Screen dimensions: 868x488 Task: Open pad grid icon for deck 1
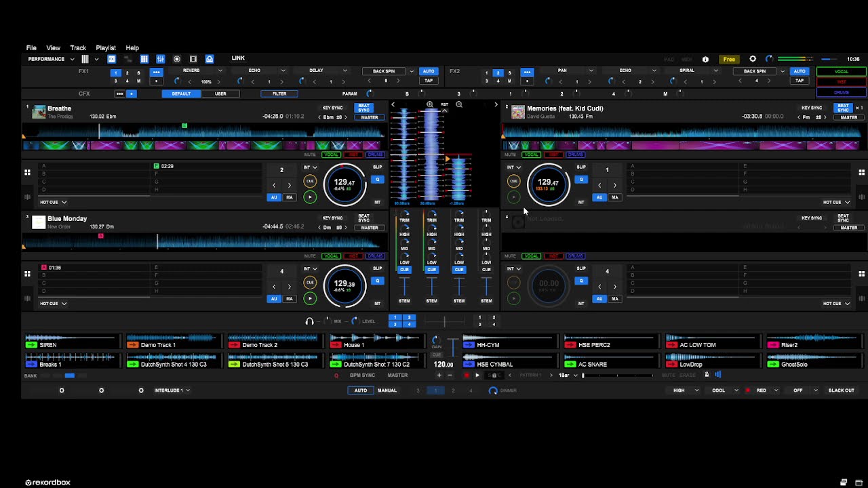coord(27,172)
